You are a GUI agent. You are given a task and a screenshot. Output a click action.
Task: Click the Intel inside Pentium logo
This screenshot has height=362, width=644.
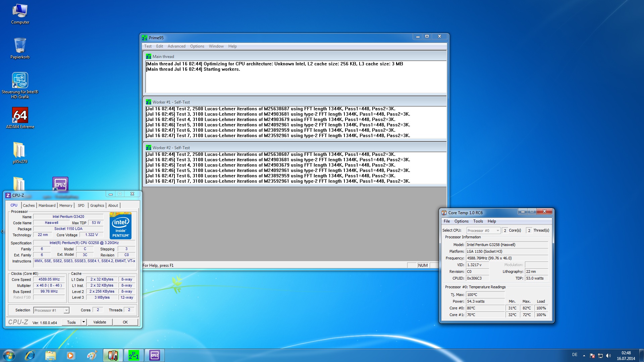click(120, 226)
